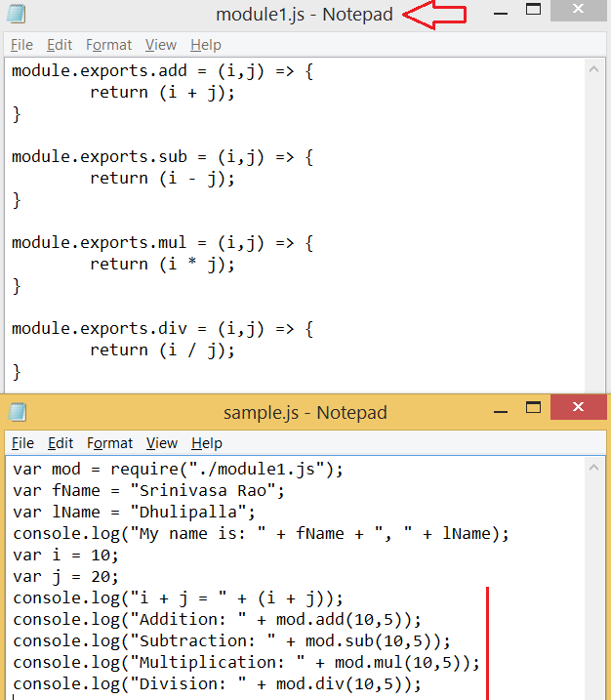Open View menu in module1.js window

[161, 45]
